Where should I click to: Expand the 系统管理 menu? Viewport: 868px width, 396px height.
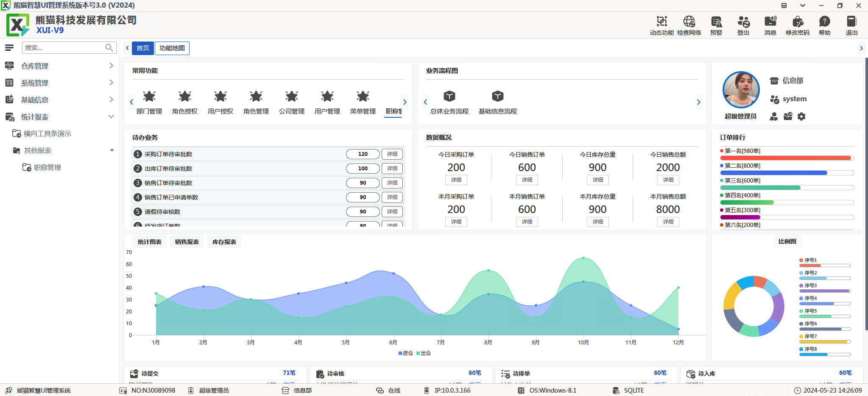(59, 83)
